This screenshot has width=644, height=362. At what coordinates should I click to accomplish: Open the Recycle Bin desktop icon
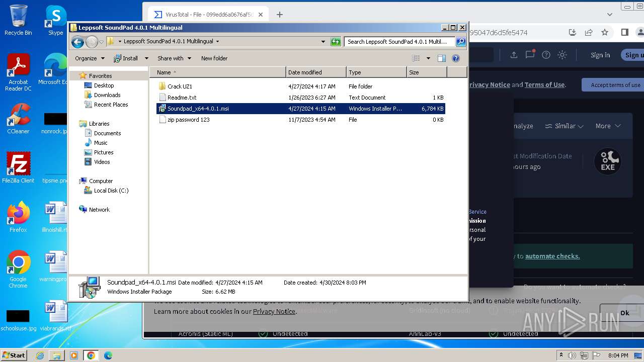coord(18,20)
